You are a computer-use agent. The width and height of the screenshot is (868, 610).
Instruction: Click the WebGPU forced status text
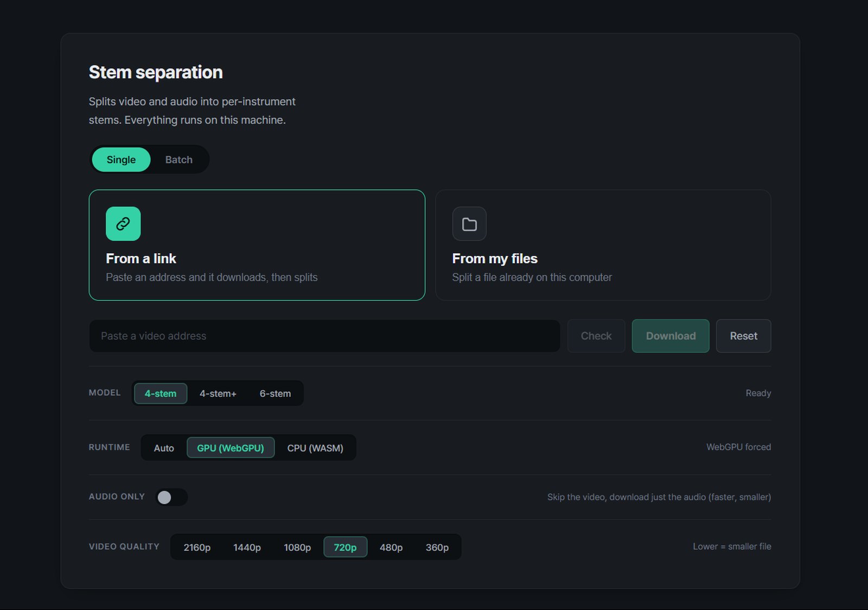[x=738, y=447]
